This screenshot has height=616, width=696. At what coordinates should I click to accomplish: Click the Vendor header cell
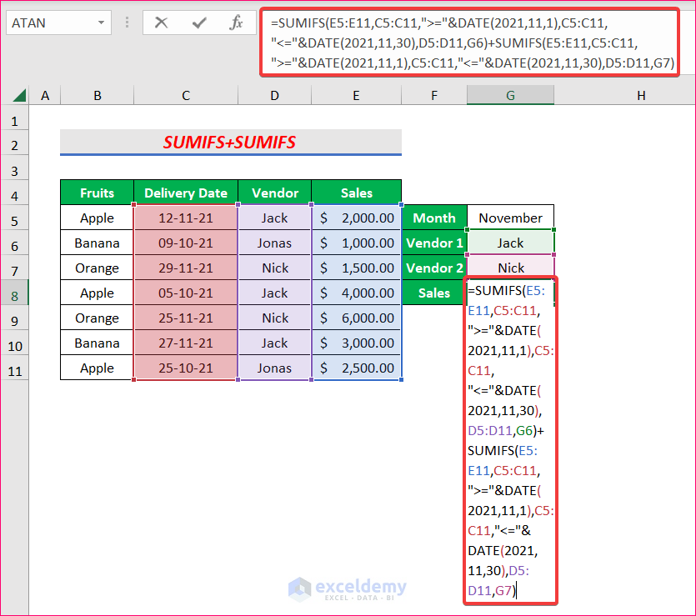point(275,193)
